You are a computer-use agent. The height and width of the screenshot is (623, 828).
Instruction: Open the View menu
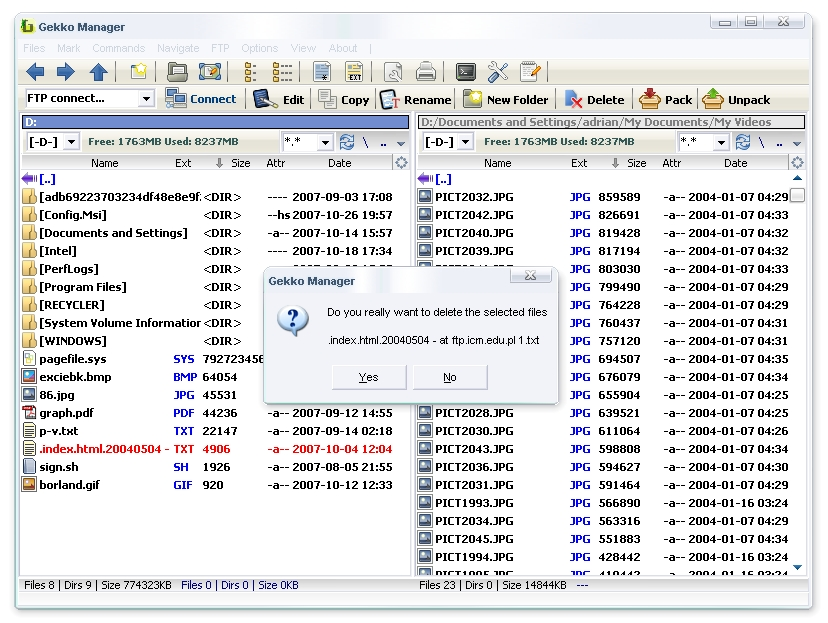click(303, 48)
